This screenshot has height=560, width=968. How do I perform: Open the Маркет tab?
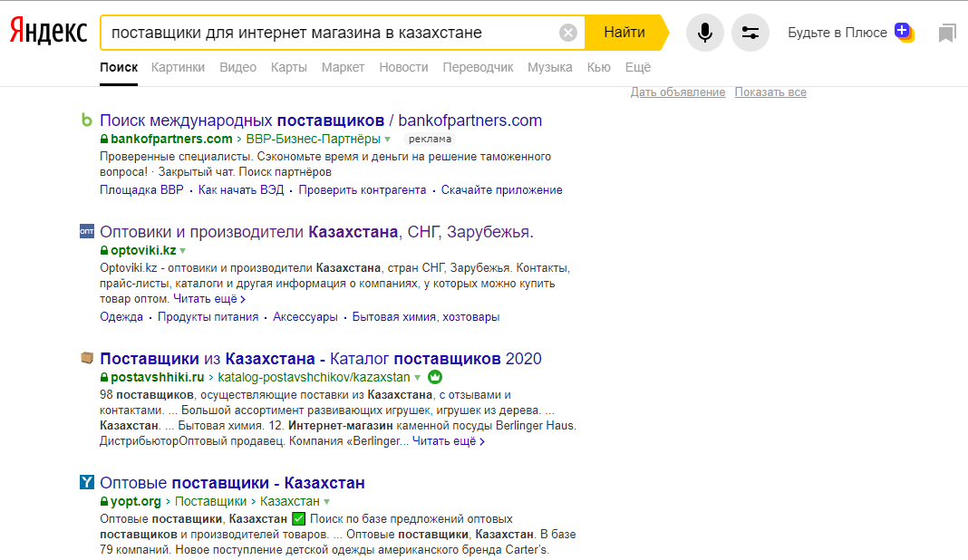(343, 67)
